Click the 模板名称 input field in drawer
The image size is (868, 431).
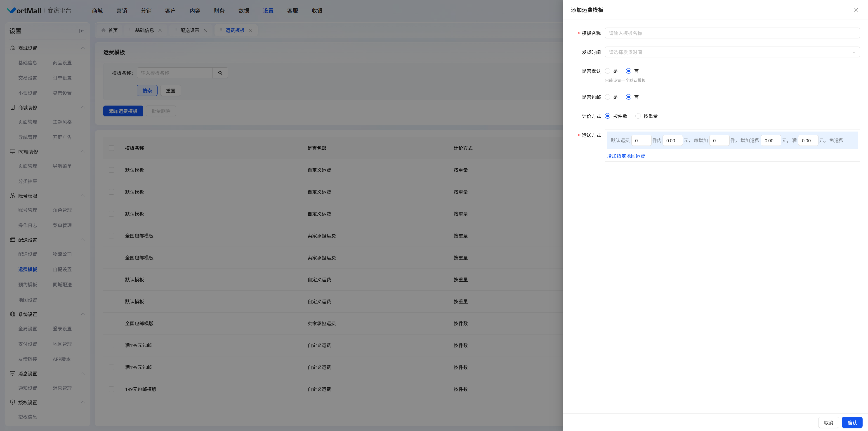(732, 33)
